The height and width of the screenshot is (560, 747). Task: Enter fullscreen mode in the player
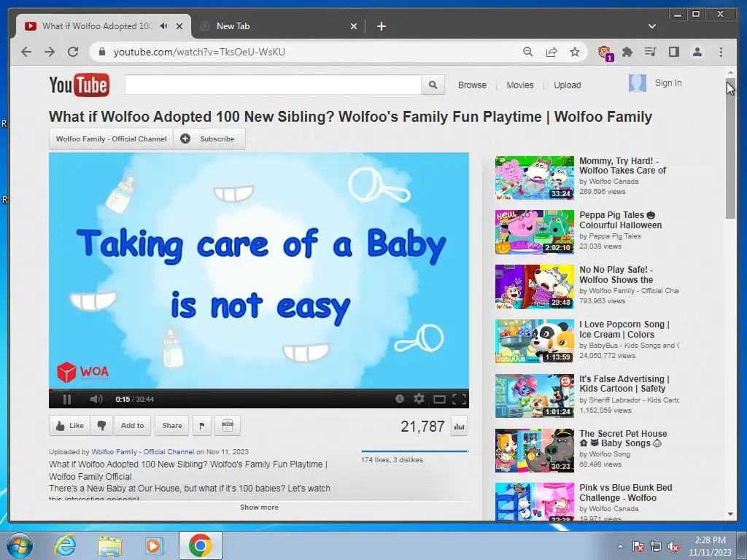pos(460,399)
